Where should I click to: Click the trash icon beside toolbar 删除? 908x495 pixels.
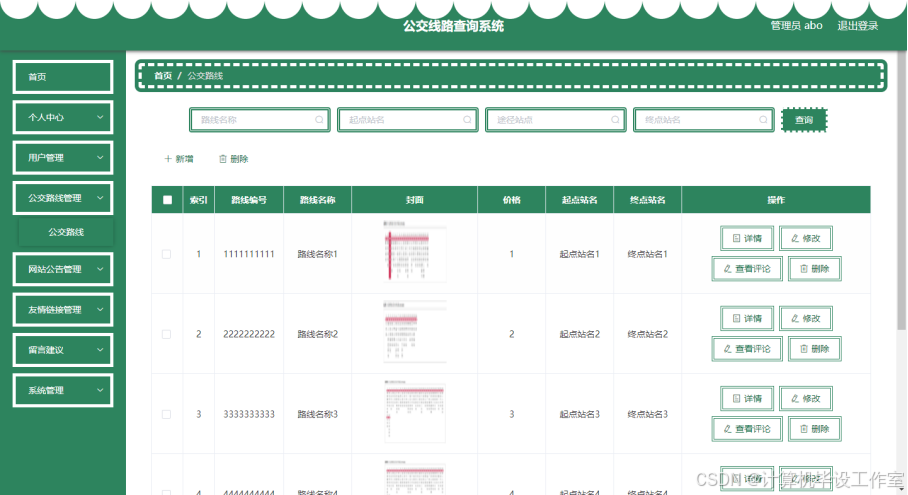pyautogui.click(x=223, y=159)
